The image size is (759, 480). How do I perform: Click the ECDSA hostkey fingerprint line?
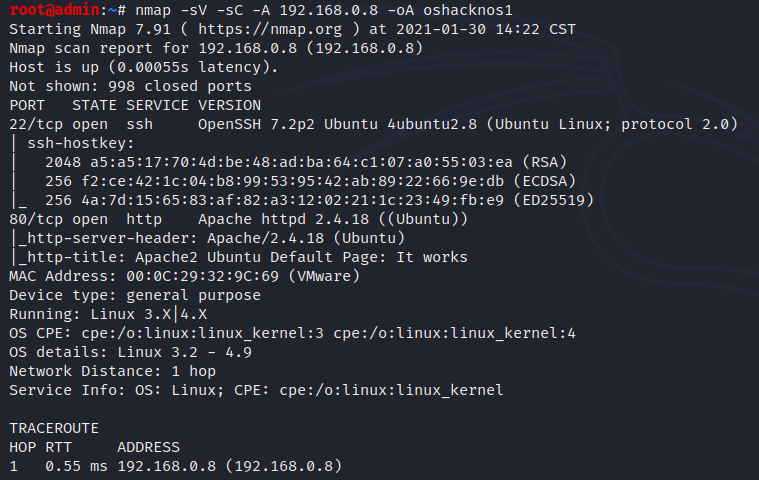pyautogui.click(x=310, y=181)
